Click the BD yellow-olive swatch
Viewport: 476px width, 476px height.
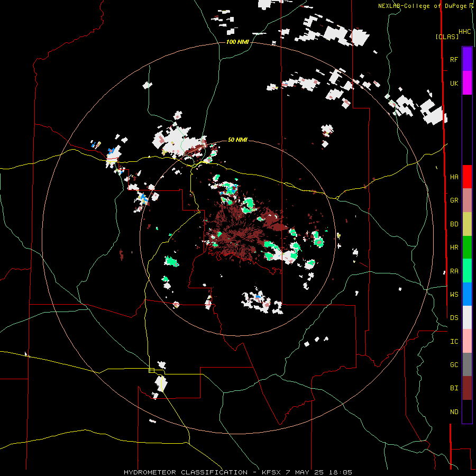pos(467,224)
